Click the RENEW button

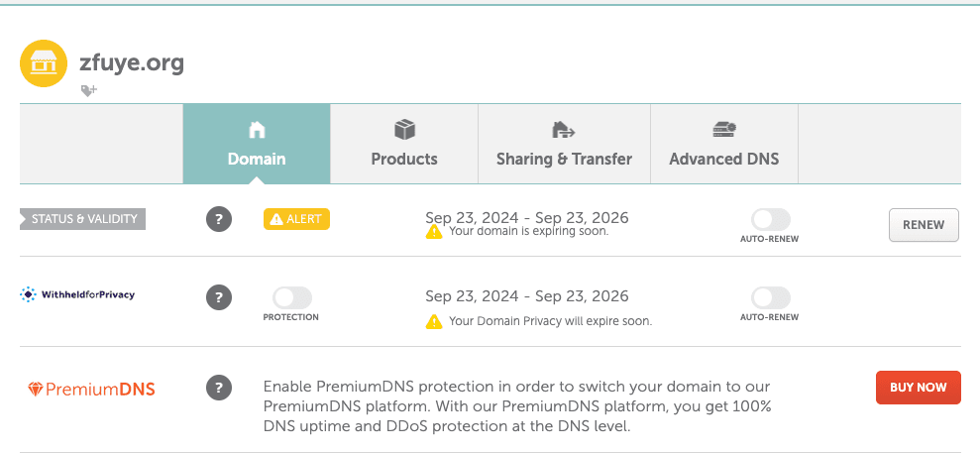924,225
